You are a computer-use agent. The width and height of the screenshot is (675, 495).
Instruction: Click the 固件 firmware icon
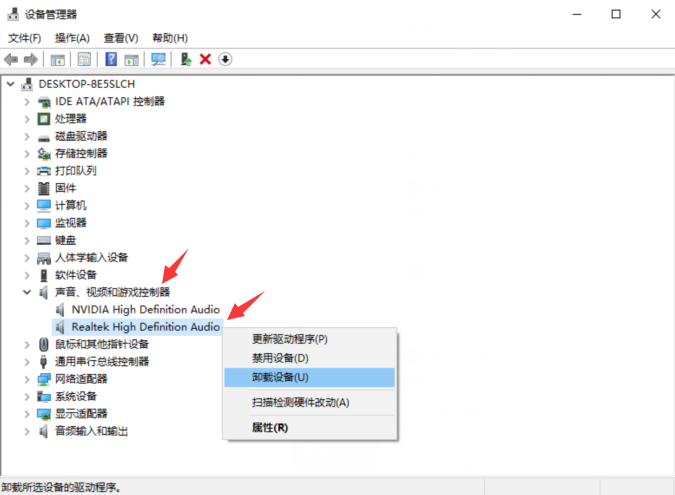point(44,188)
